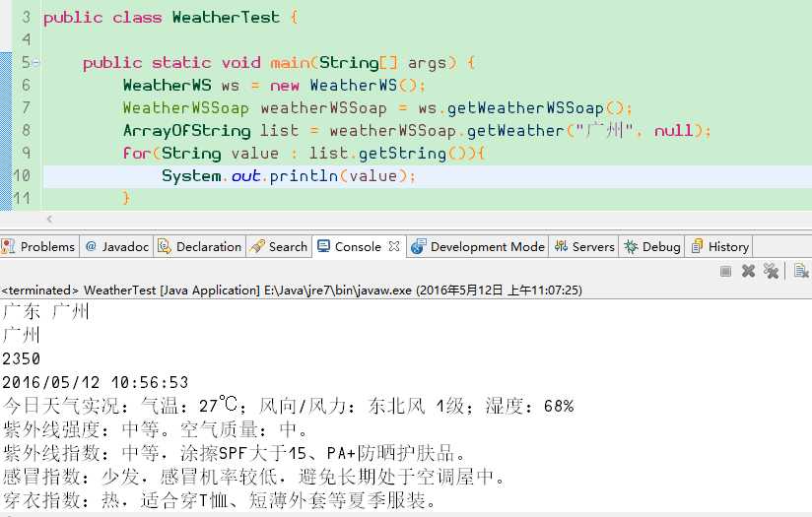Click the Problems tab icon

click(8, 246)
